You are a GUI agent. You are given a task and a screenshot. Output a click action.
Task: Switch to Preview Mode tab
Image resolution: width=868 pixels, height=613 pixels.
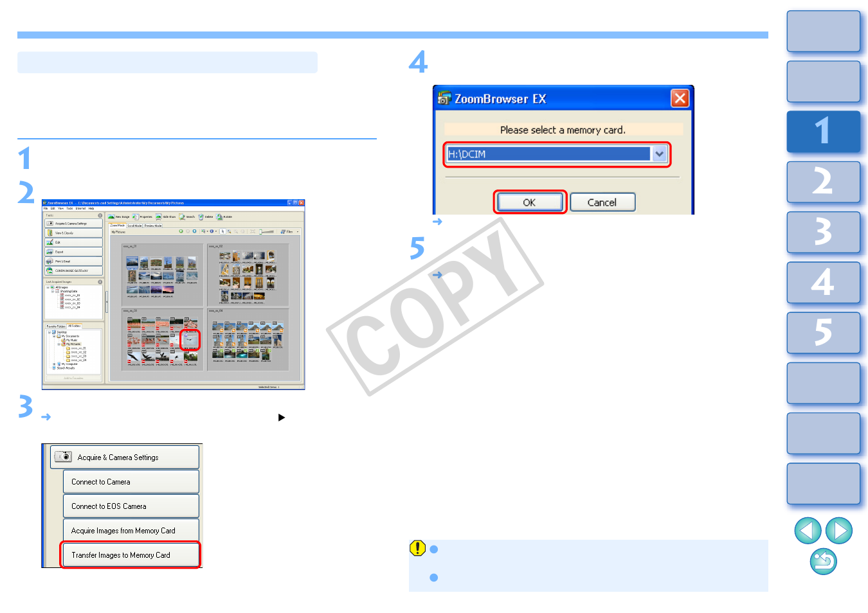coord(153,226)
